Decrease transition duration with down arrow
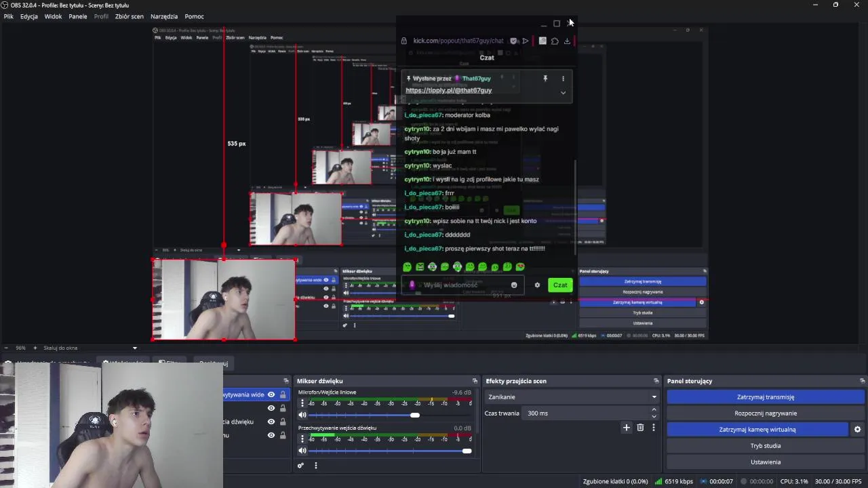The height and width of the screenshot is (488, 868). [x=654, y=416]
